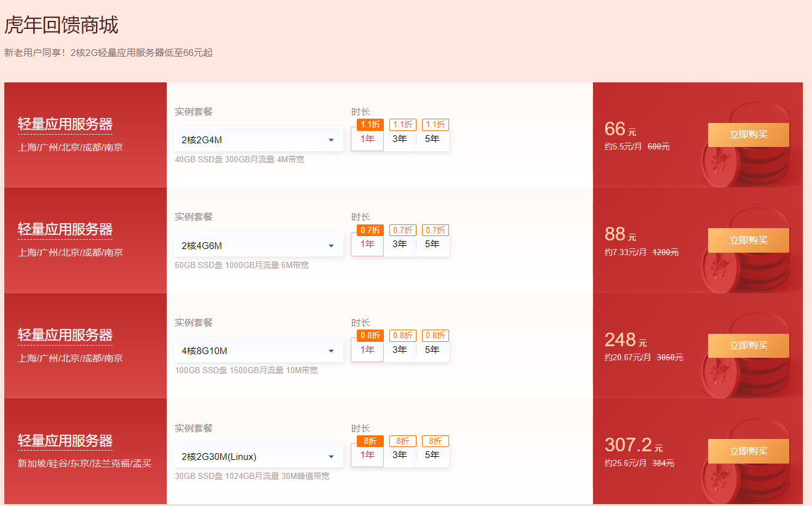Select 1年 duration for 2核2G30M(Linux) plan

click(367, 455)
